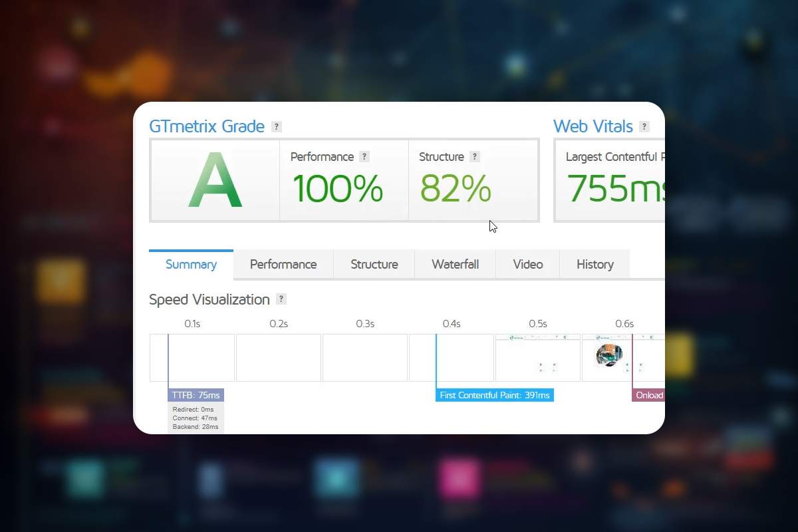Open the GTmetrix Grade help icon
Screen dimensions: 798x532
coord(277,126)
